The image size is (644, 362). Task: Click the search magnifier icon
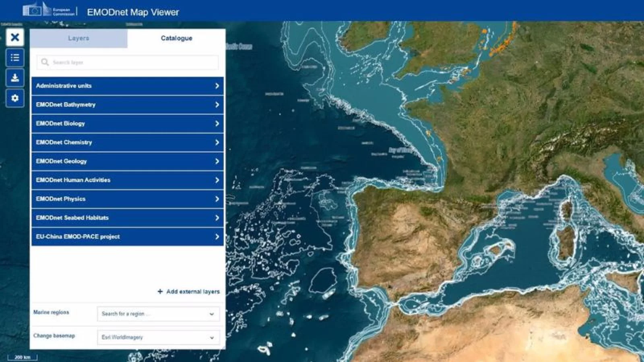[45, 62]
